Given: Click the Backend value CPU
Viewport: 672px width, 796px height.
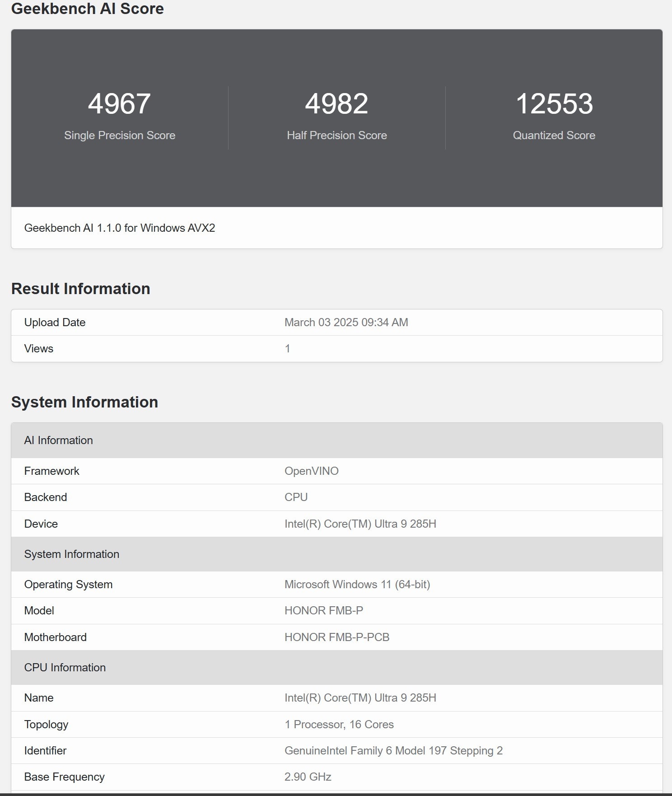Looking at the screenshot, I should pos(296,497).
